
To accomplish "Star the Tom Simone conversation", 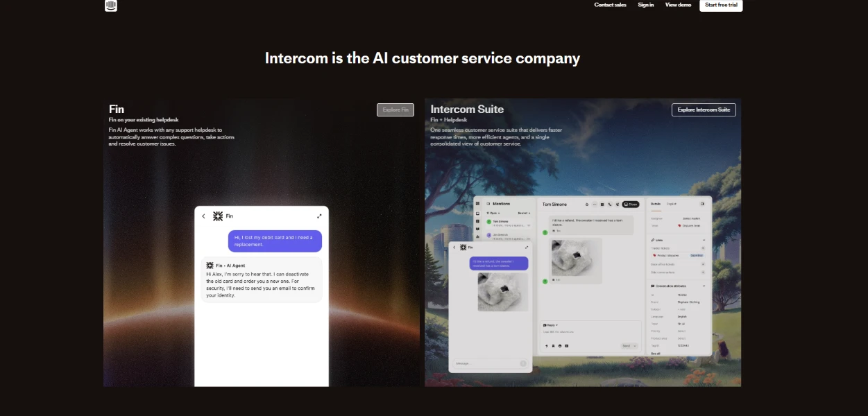I will pyautogui.click(x=586, y=204).
